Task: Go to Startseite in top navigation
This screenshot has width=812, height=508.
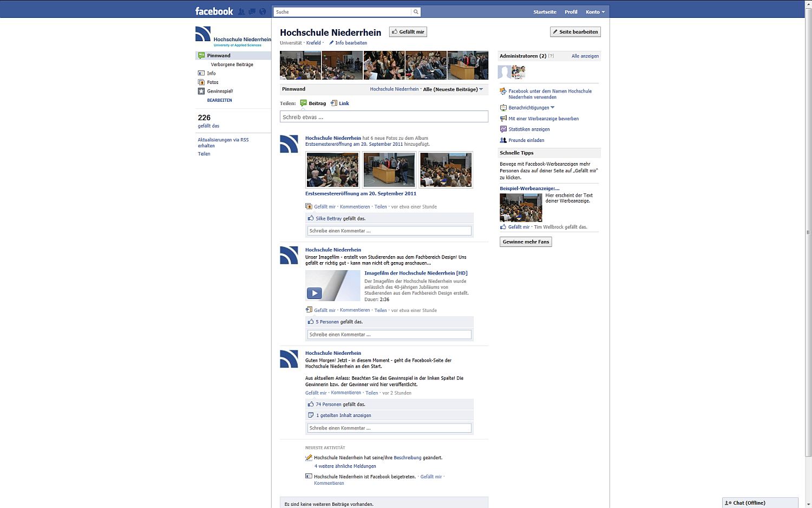Action: (x=545, y=12)
